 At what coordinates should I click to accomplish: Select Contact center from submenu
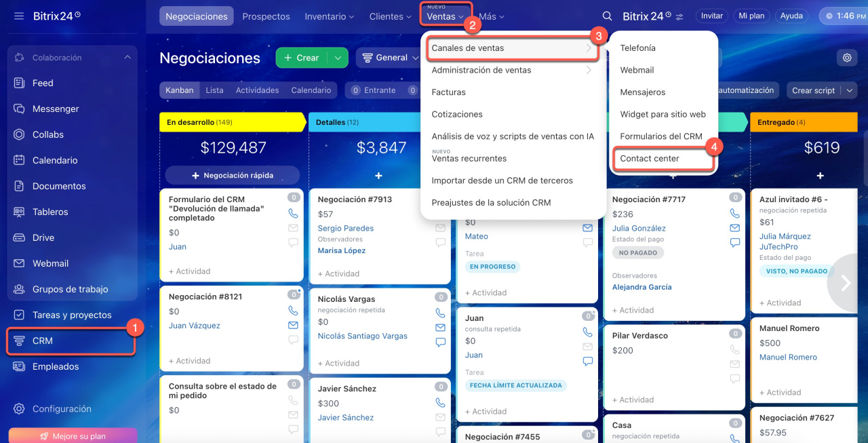coord(649,158)
